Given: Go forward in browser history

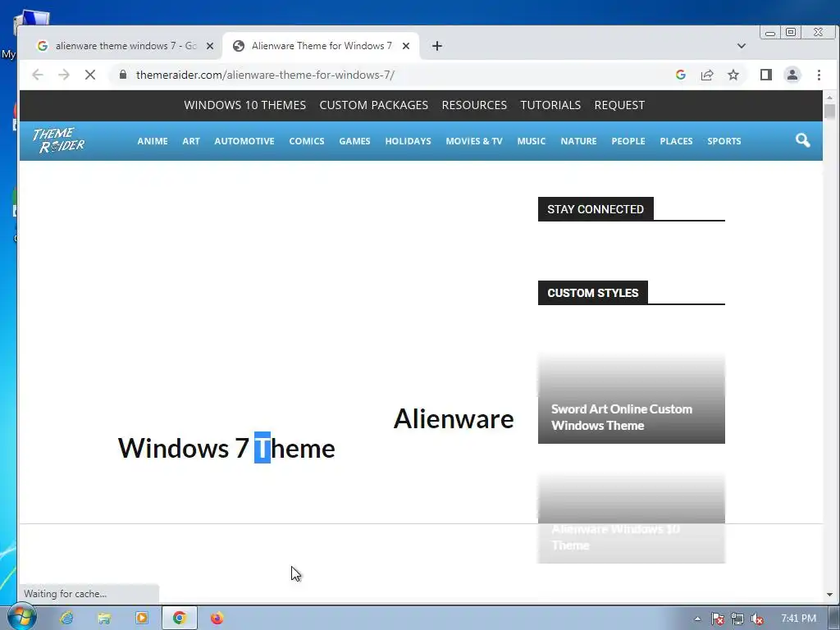Looking at the screenshot, I should 64,75.
